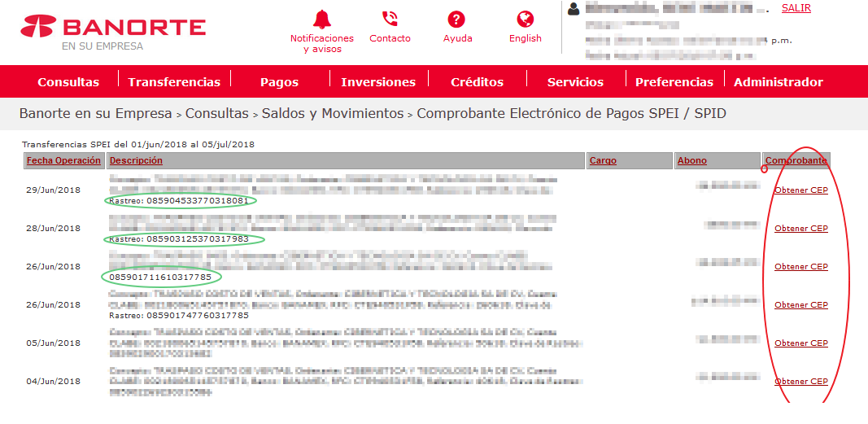Open the Créditos menu
868x424 pixels.
pyautogui.click(x=478, y=82)
